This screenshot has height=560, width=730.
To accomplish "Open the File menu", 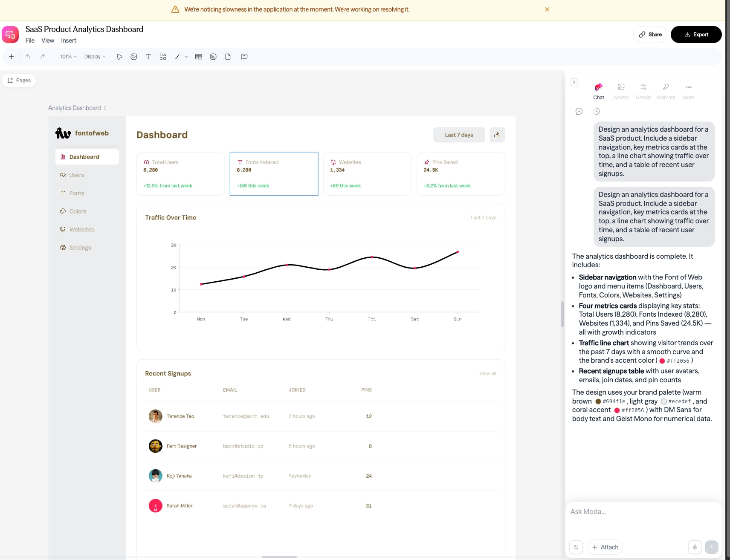I will pyautogui.click(x=30, y=40).
